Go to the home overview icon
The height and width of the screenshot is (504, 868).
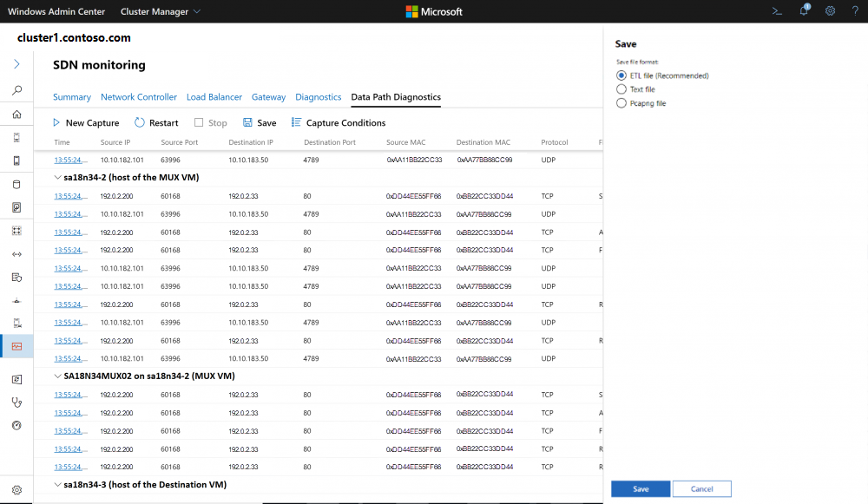[16, 115]
